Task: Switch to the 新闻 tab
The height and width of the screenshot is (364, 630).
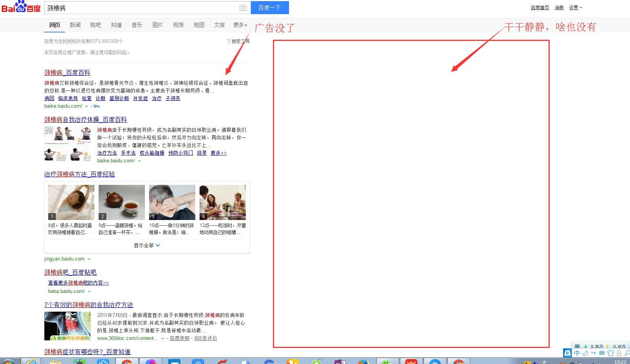Action: click(75, 25)
